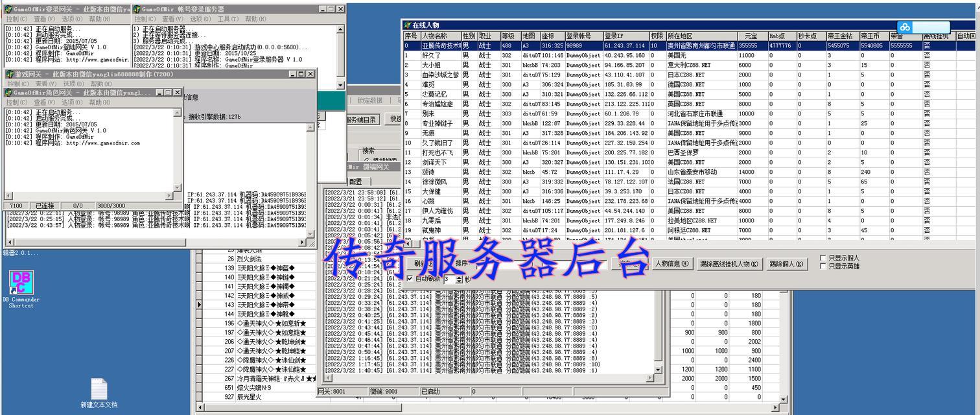Select player row 打死也不飞
980x415 pixels.
click(x=689, y=153)
